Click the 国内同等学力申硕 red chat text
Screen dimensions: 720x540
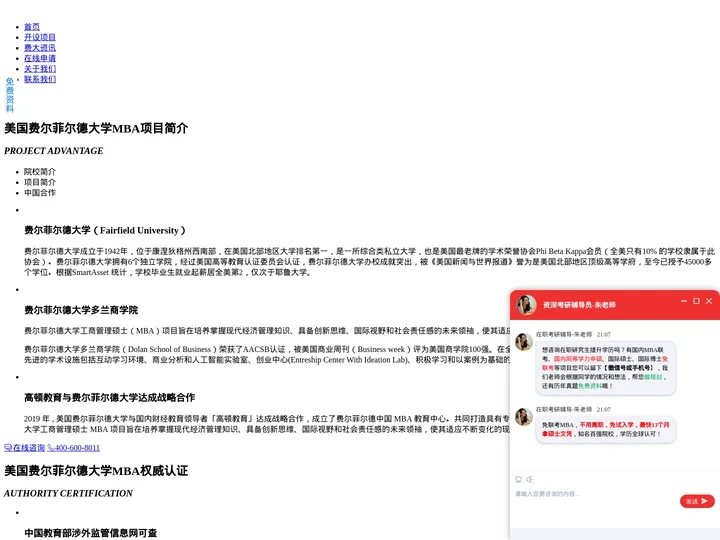coord(578,359)
